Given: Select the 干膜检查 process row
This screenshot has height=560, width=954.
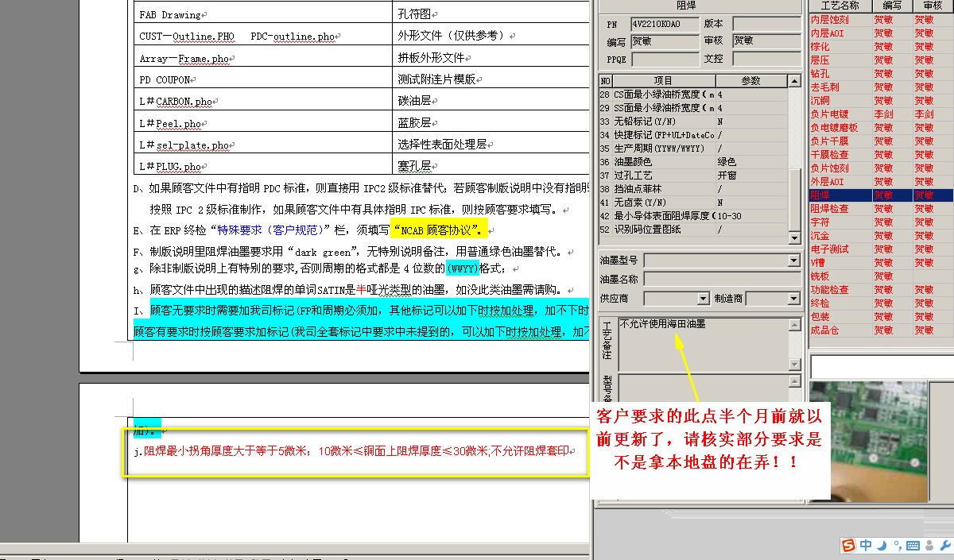Looking at the screenshot, I should (x=880, y=154).
